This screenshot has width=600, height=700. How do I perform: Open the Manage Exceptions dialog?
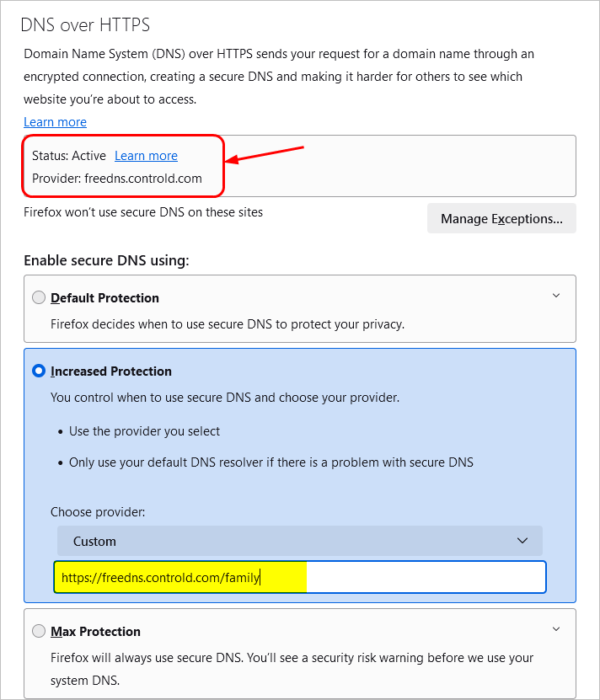pyautogui.click(x=501, y=218)
